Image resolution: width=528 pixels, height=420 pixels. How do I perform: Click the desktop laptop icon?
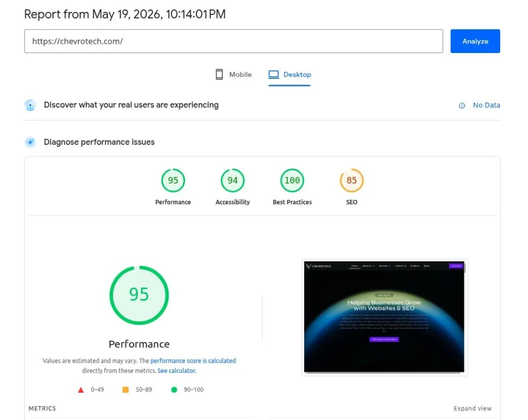(x=273, y=74)
